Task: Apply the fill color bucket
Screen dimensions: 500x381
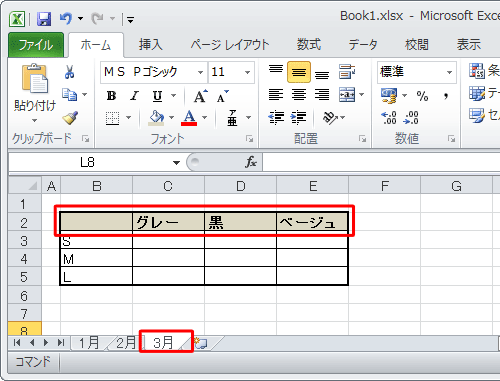Action: point(156,118)
